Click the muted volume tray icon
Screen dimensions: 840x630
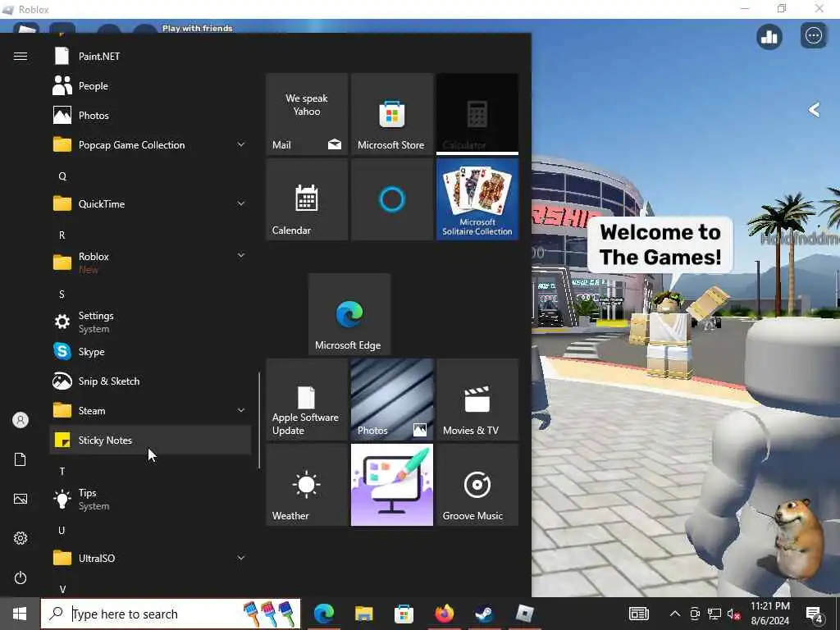tap(734, 614)
